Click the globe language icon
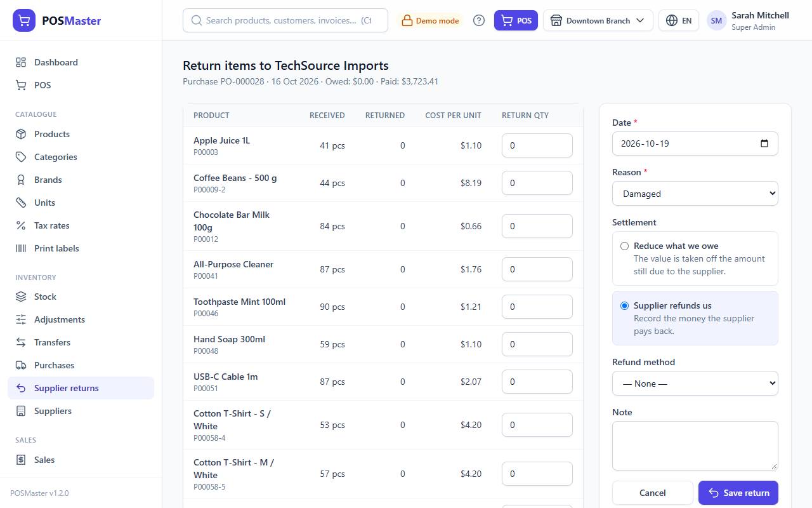 coord(672,20)
